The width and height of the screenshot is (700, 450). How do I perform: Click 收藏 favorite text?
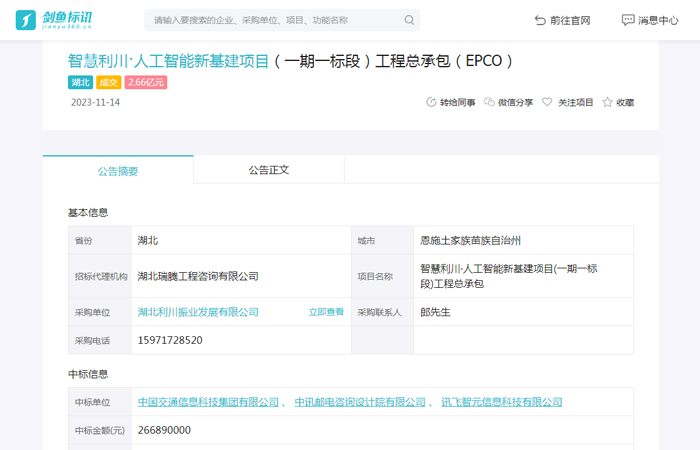[x=625, y=103]
